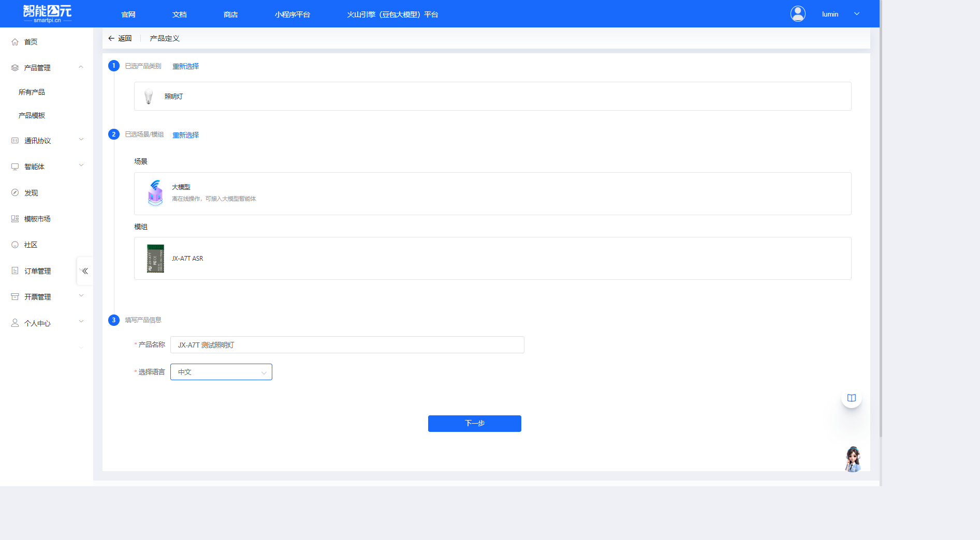The width and height of the screenshot is (980, 540).
Task: Open 所有产品 in the sidebar
Action: pos(32,92)
